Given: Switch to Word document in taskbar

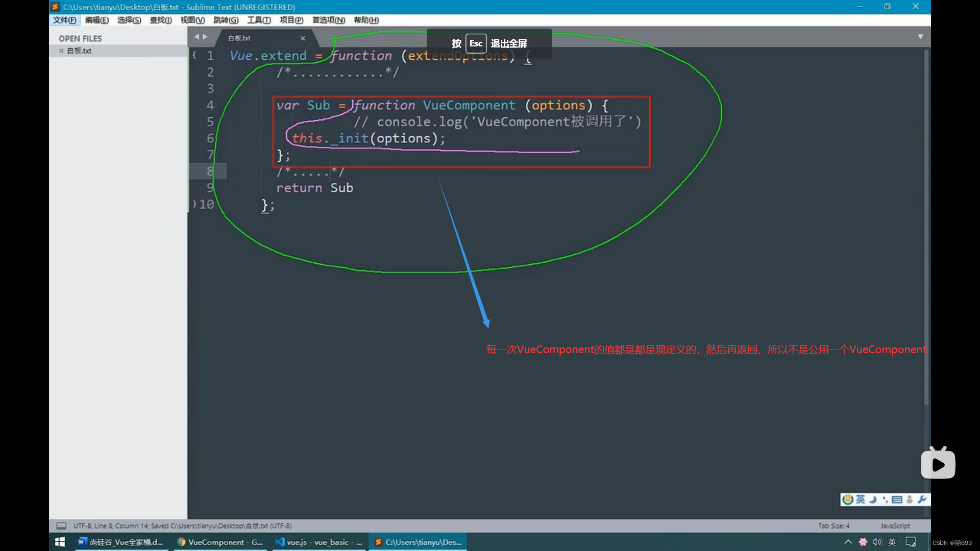Looking at the screenshot, I should [x=121, y=542].
